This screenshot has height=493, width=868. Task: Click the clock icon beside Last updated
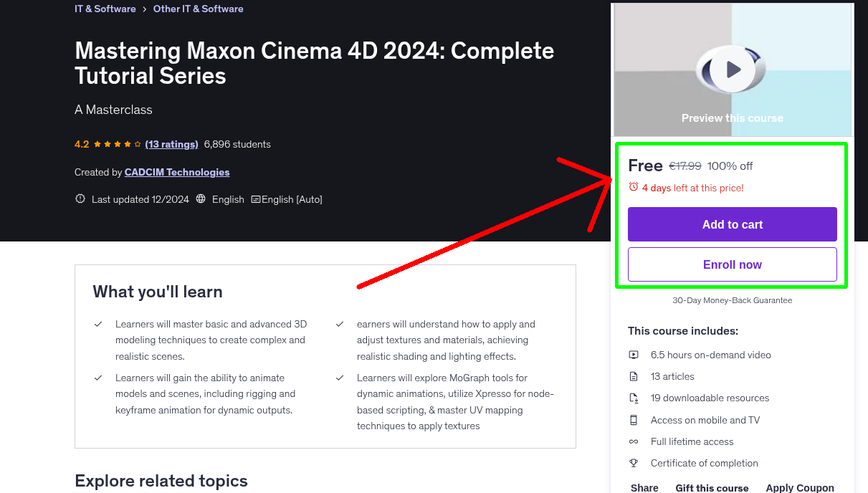[80, 199]
